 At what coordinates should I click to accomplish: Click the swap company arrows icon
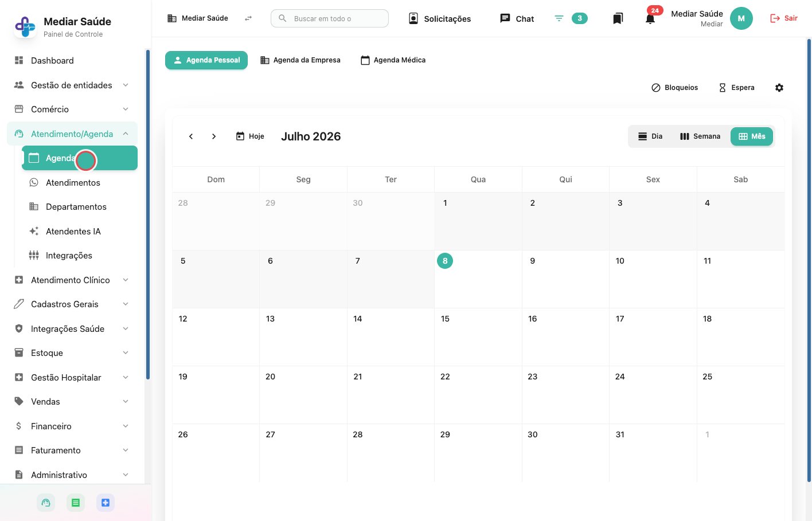point(248,18)
